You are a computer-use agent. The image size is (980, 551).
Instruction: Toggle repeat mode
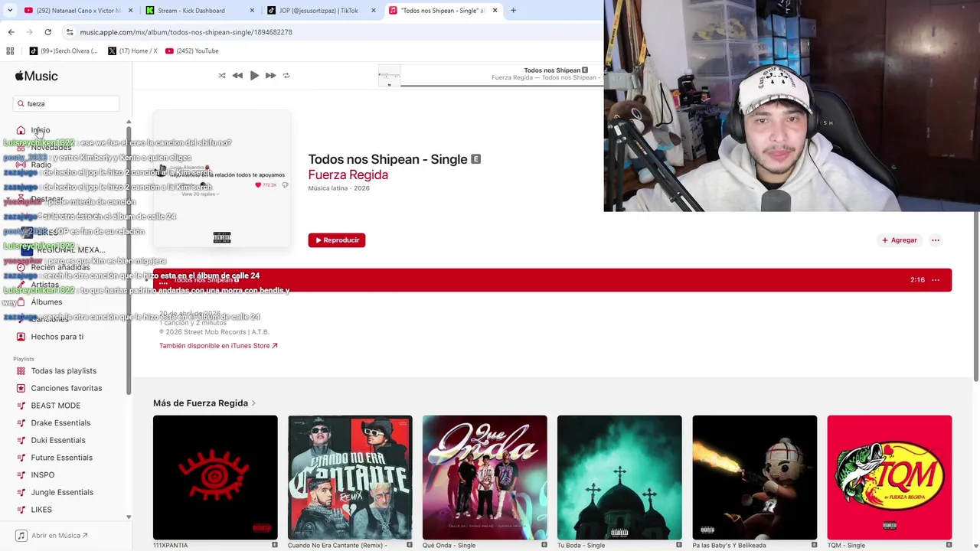coord(286,76)
